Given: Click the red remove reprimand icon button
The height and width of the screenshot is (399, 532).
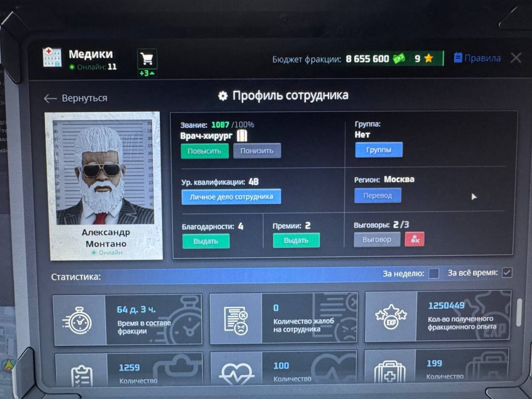Looking at the screenshot, I should (414, 239).
